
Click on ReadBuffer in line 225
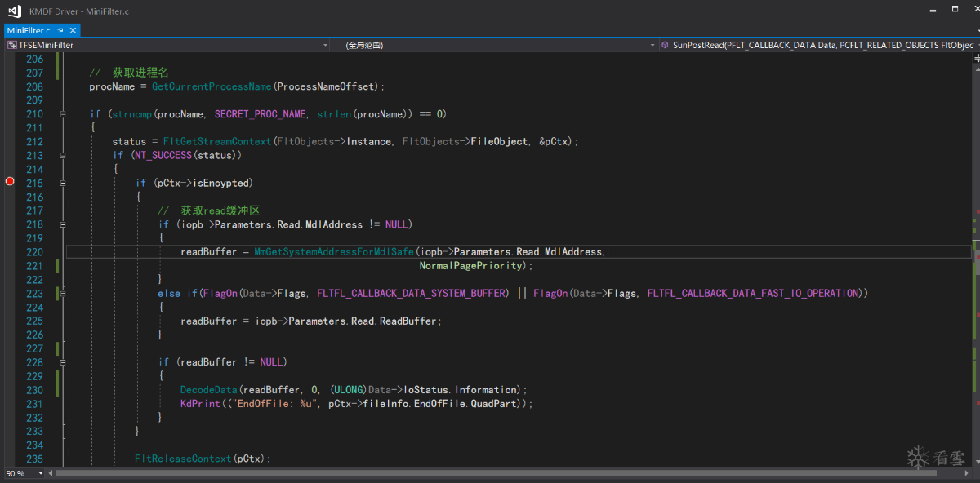click(x=408, y=321)
